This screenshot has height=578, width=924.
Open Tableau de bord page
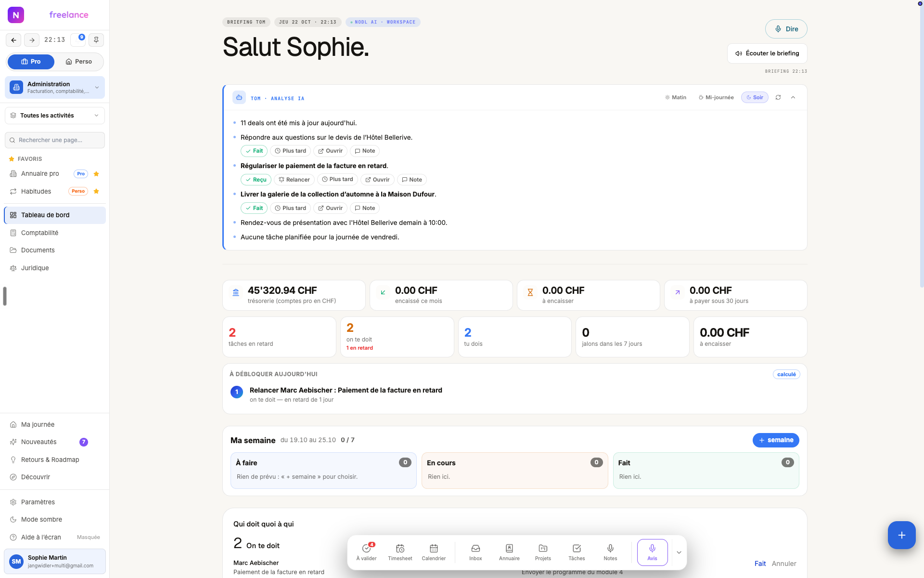(x=55, y=215)
